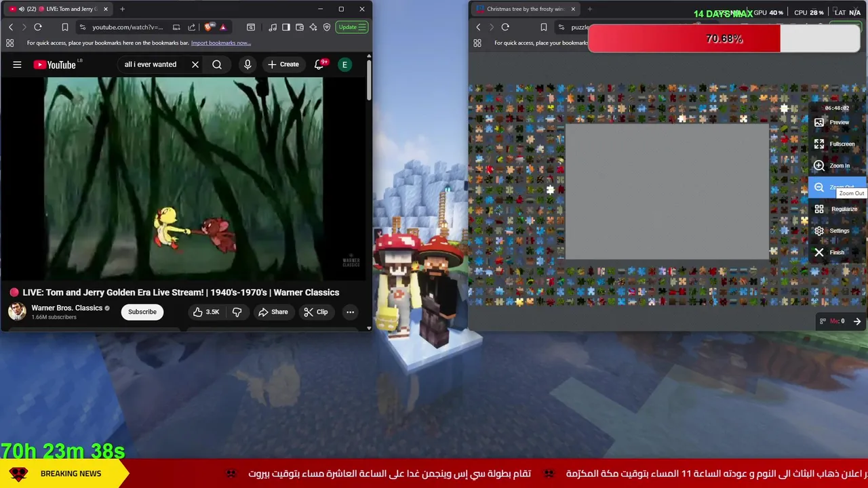The width and height of the screenshot is (868, 488).
Task: Open more actions three-dot menu under video
Action: pyautogui.click(x=350, y=312)
